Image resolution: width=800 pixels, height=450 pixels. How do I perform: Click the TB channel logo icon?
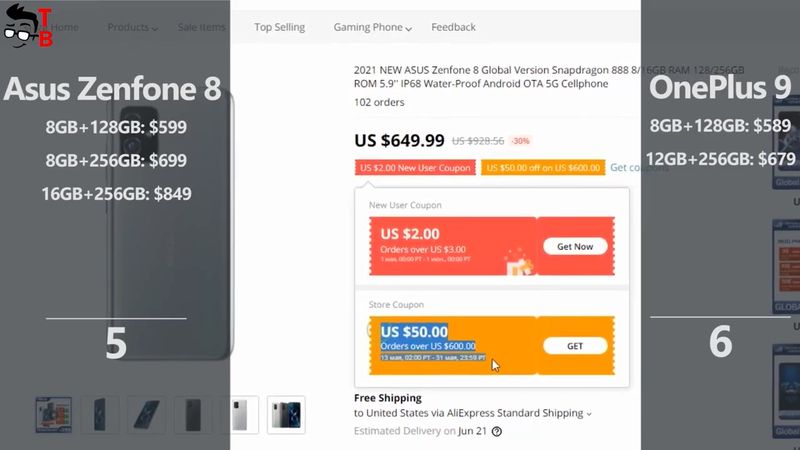(x=28, y=26)
